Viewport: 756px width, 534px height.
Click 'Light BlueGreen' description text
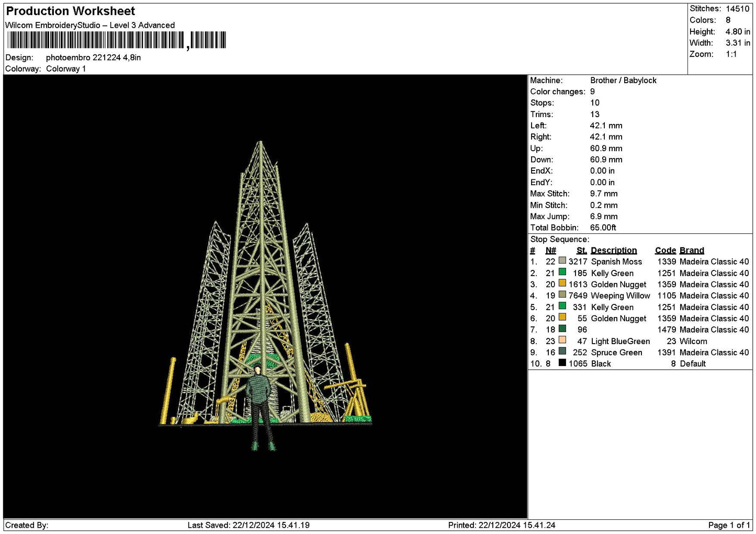[620, 341]
